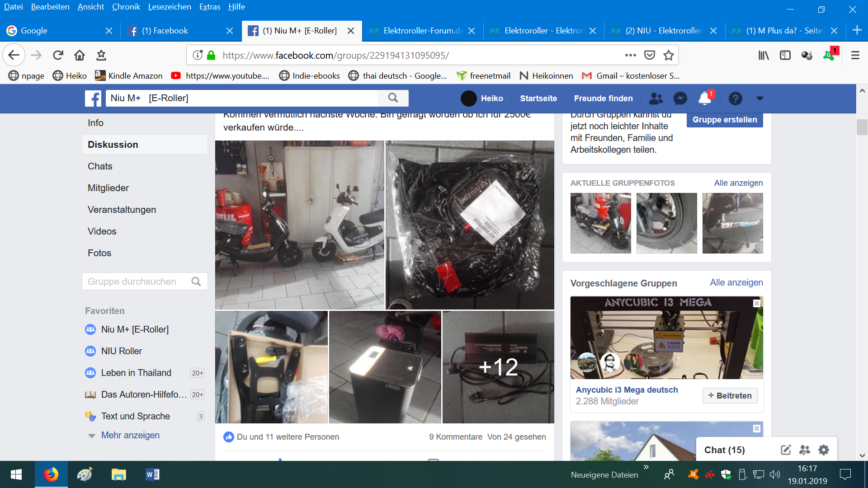Viewport: 868px width, 488px height.
Task: Open the Chronik menu
Action: click(126, 7)
